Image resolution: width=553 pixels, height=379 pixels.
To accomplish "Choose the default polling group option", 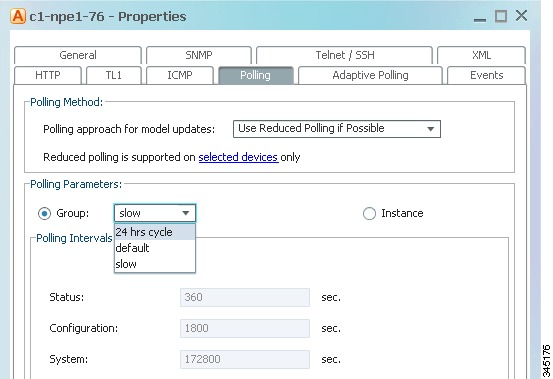I will pyautogui.click(x=155, y=248).
